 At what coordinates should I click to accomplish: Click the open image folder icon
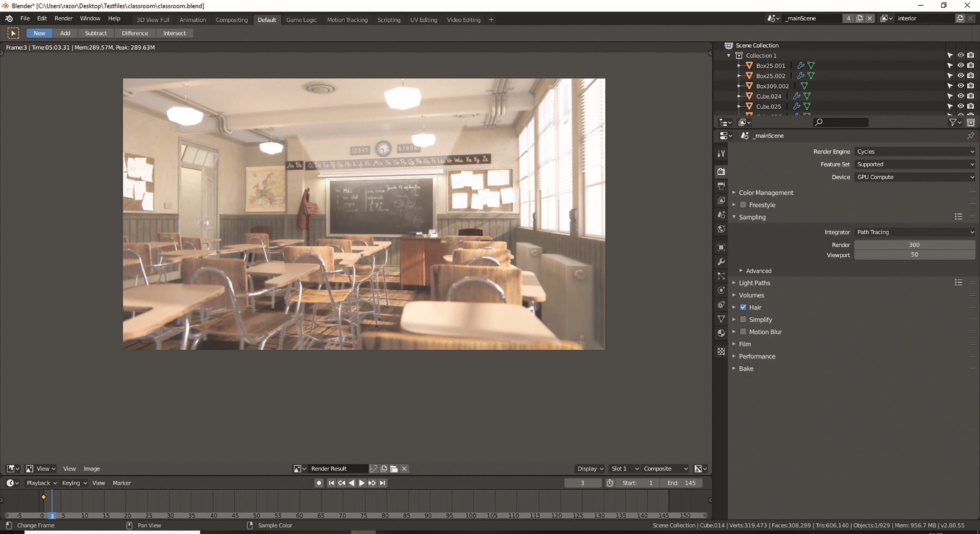[394, 469]
